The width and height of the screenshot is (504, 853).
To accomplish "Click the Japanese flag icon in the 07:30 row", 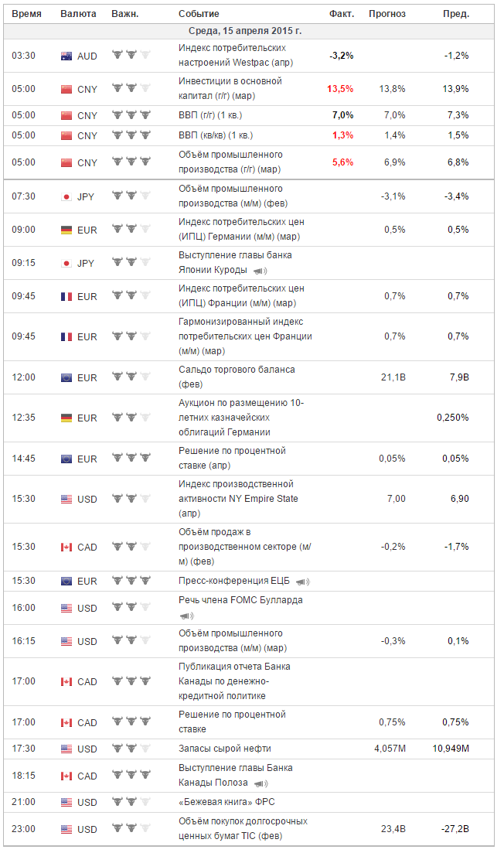I will (x=66, y=197).
